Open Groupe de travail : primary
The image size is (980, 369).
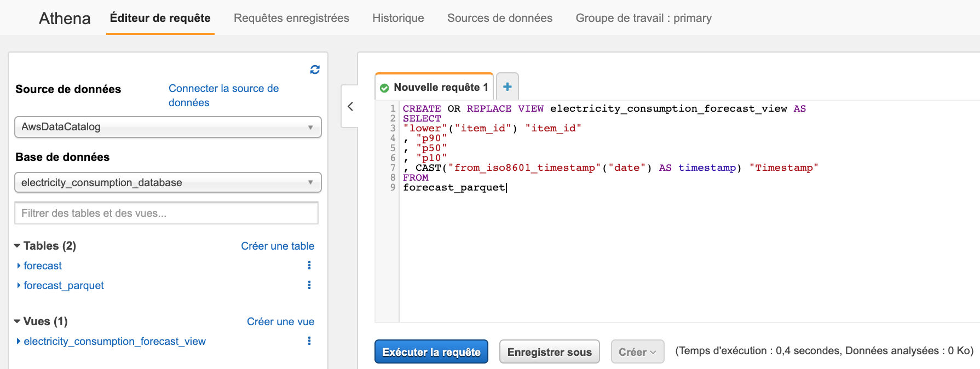[644, 18]
